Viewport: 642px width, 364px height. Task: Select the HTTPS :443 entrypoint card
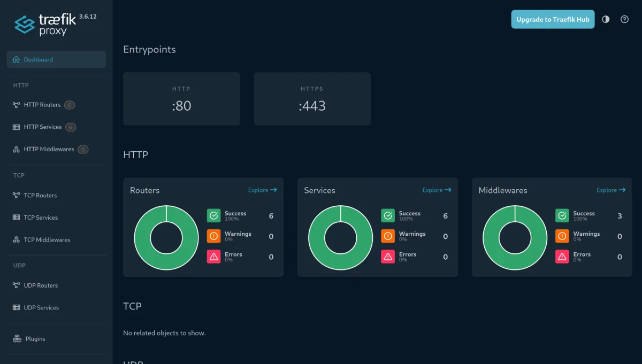(312, 99)
